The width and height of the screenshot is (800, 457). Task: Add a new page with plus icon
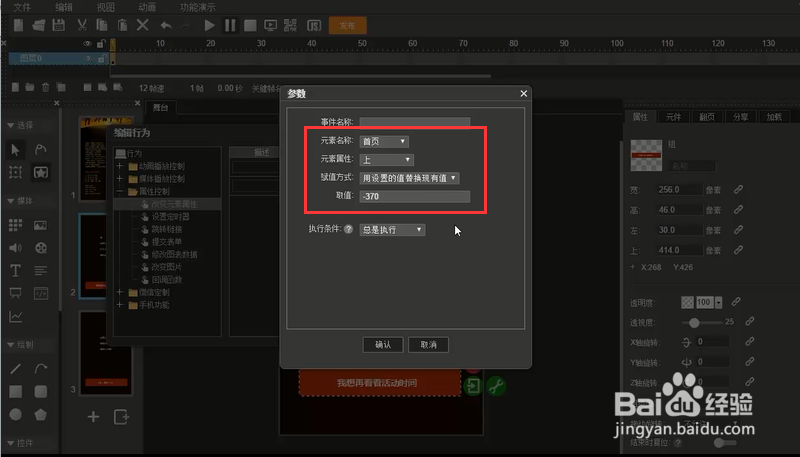[93, 417]
